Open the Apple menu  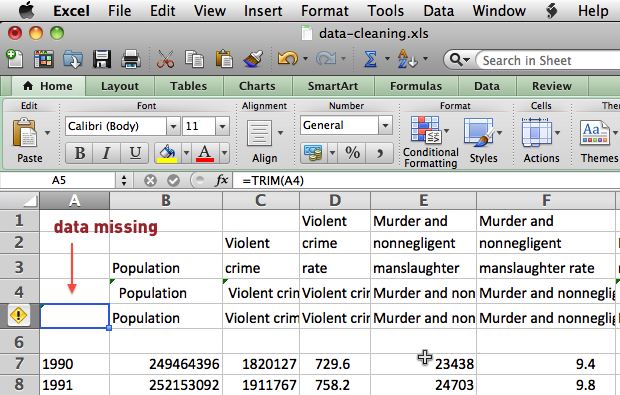(x=27, y=10)
